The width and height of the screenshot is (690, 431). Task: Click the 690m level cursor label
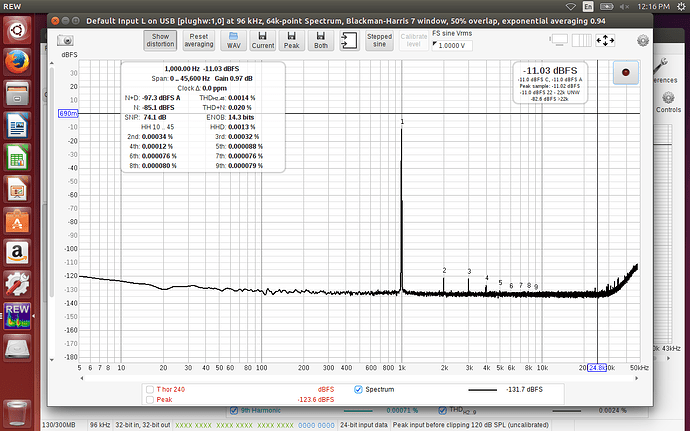tap(68, 114)
